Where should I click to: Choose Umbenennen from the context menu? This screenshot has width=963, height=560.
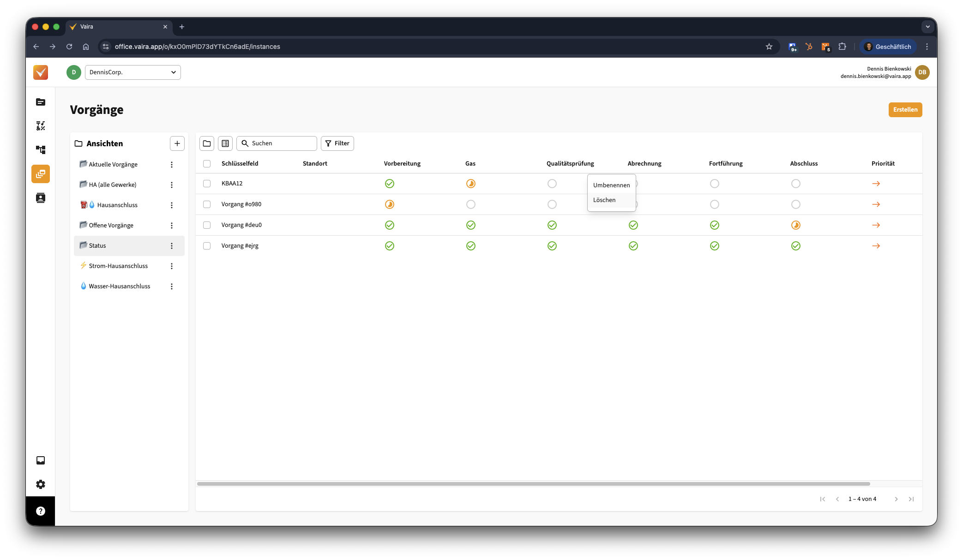(611, 185)
